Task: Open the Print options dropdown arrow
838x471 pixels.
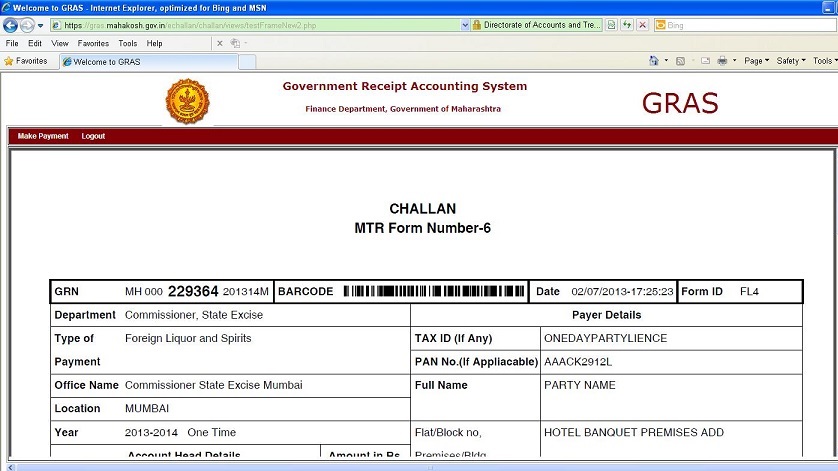Action: [734, 61]
